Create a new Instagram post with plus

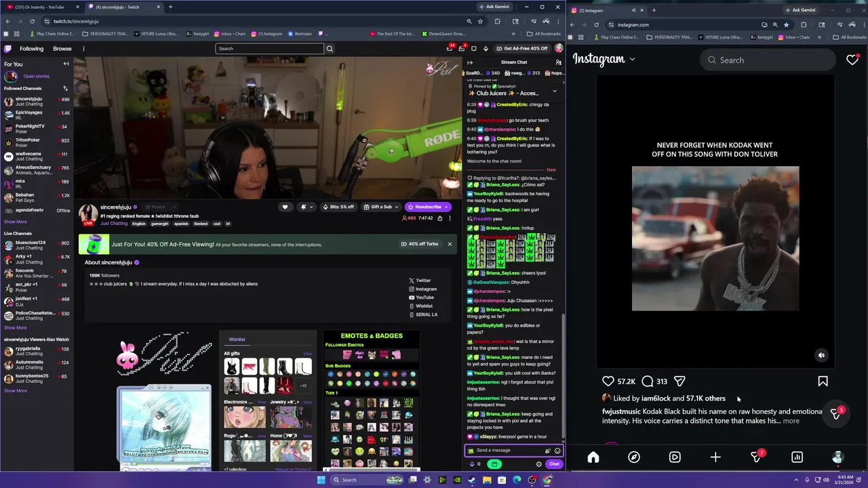pyautogui.click(x=715, y=457)
